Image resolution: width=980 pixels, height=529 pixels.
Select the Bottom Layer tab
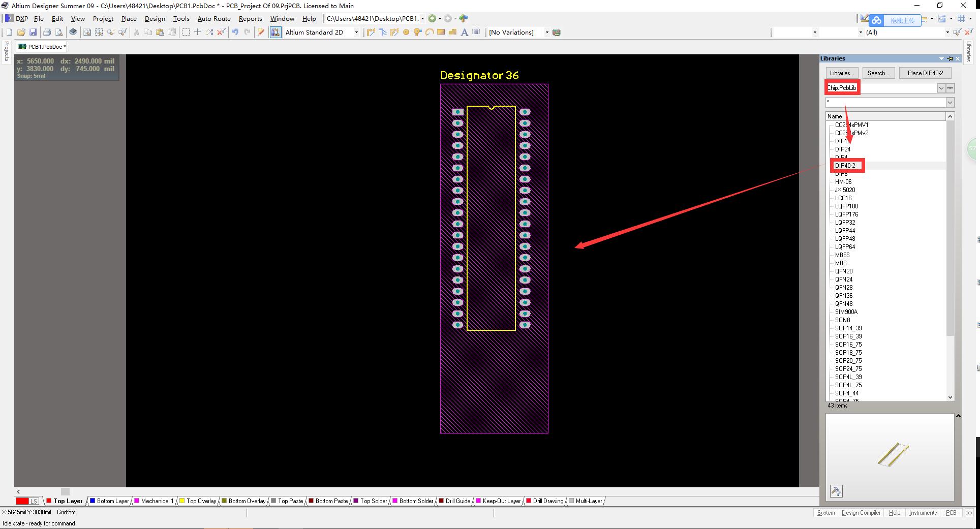point(109,501)
